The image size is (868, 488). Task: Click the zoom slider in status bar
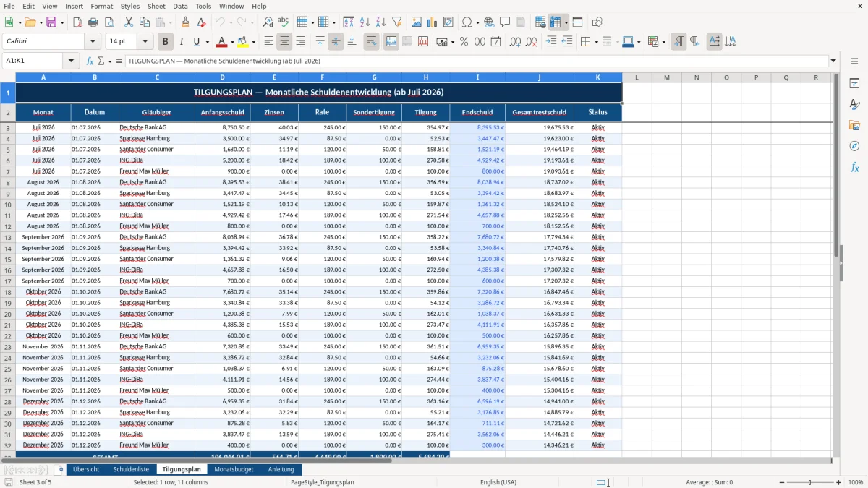click(809, 482)
